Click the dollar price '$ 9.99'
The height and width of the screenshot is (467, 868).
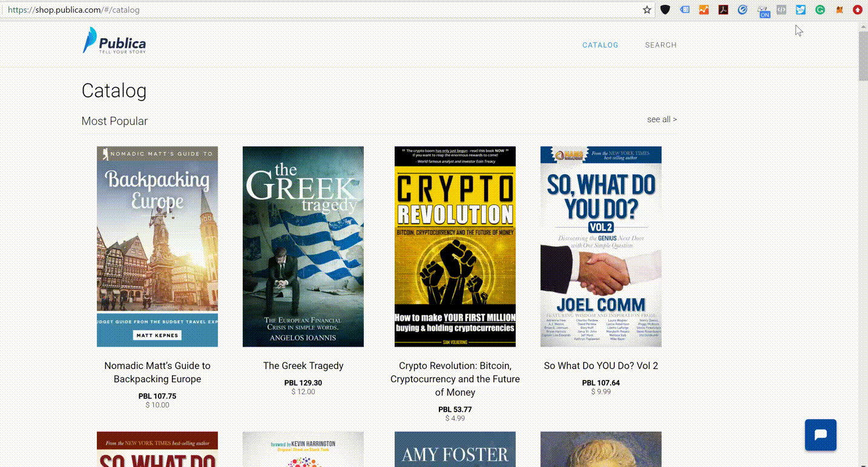(x=601, y=392)
